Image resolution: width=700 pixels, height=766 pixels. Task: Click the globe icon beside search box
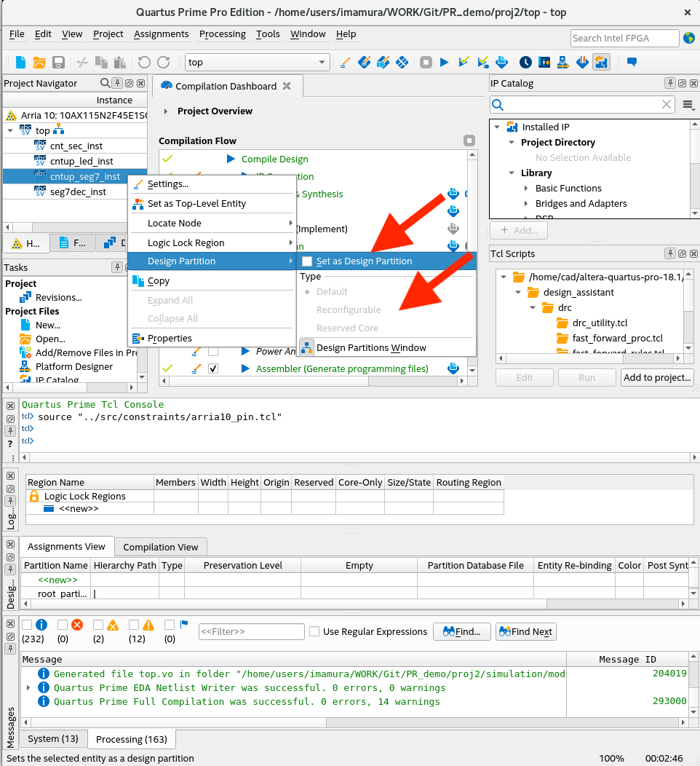[x=689, y=38]
